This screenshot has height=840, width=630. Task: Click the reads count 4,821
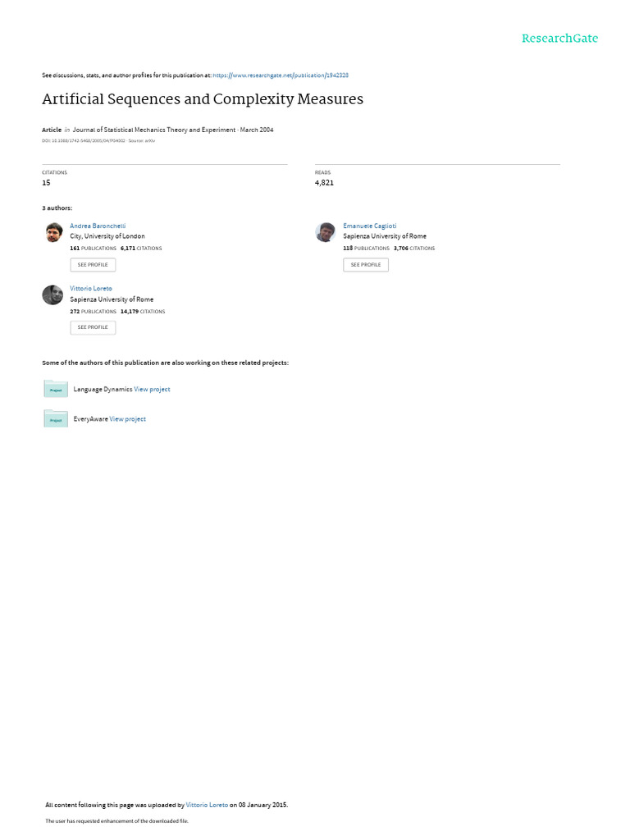click(324, 183)
